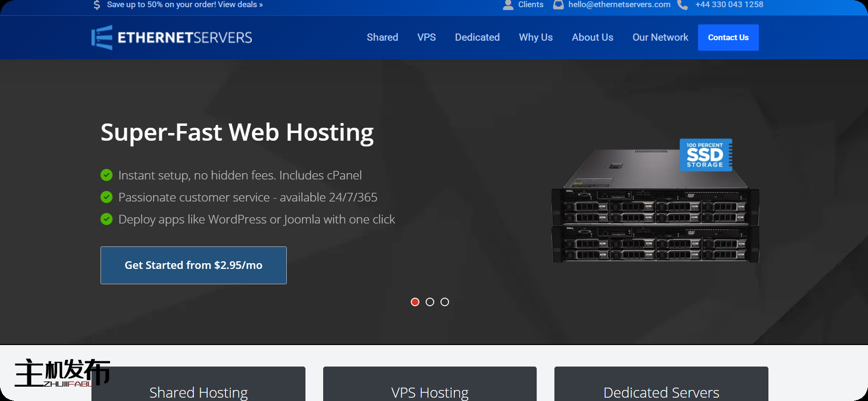Click the EthernetServers logo
The image size is (868, 401).
click(x=172, y=37)
